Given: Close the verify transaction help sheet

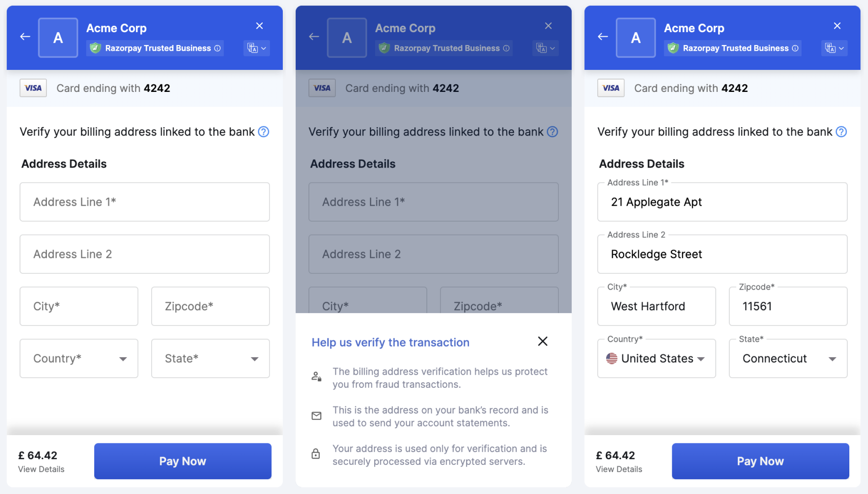Looking at the screenshot, I should pos(542,341).
